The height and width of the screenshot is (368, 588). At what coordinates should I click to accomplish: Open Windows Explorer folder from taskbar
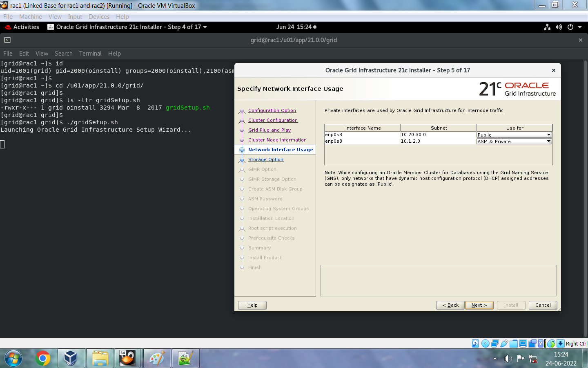100,359
